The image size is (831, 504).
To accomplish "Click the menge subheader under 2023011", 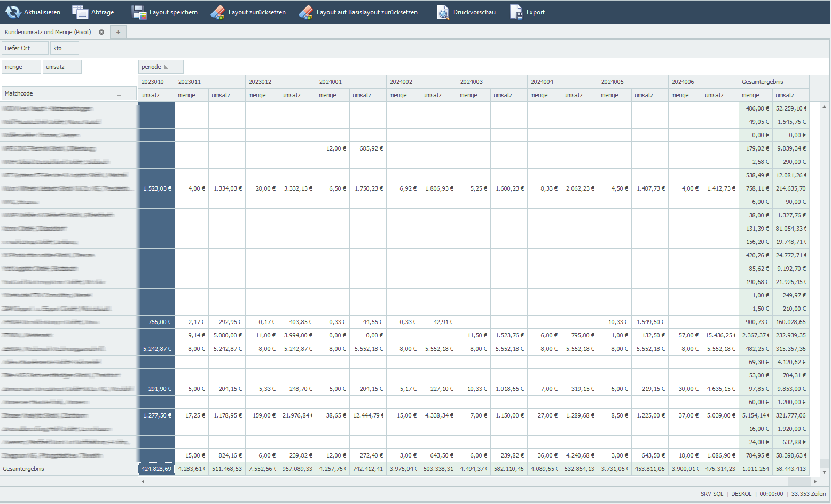I will 192,95.
